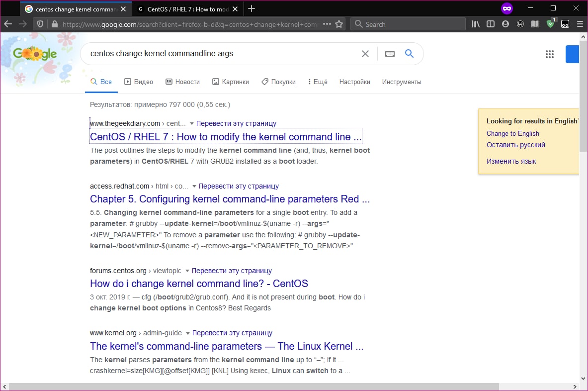Translate the thegeekdiary.com result page
Viewport: 588px width, 391px height.
[236, 123]
